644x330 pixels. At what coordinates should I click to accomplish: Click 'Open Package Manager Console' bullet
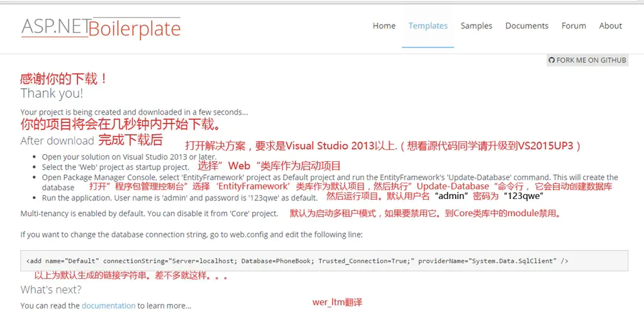[330, 182]
